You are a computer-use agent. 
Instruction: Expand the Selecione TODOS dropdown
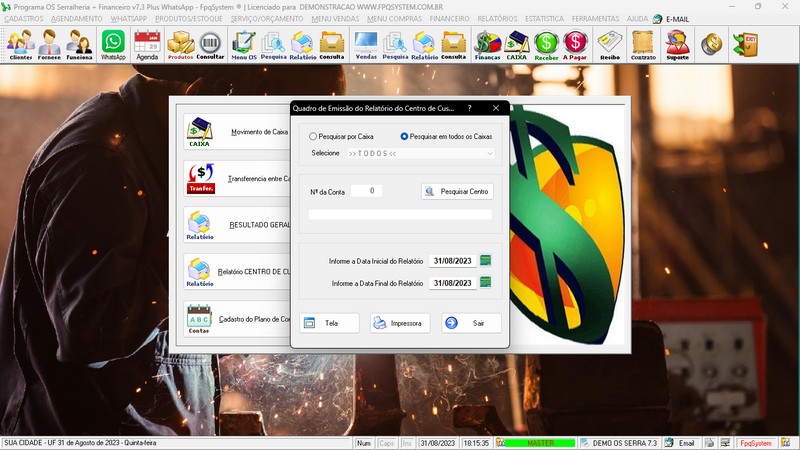tap(489, 153)
